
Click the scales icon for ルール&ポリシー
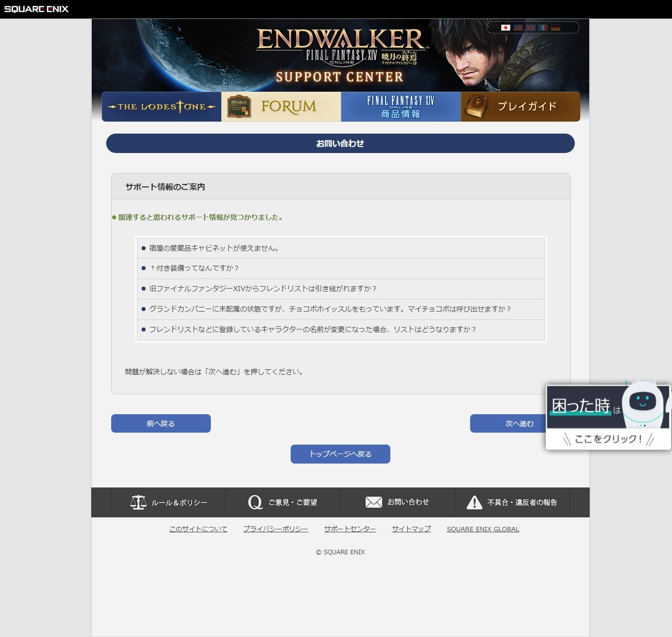(138, 502)
